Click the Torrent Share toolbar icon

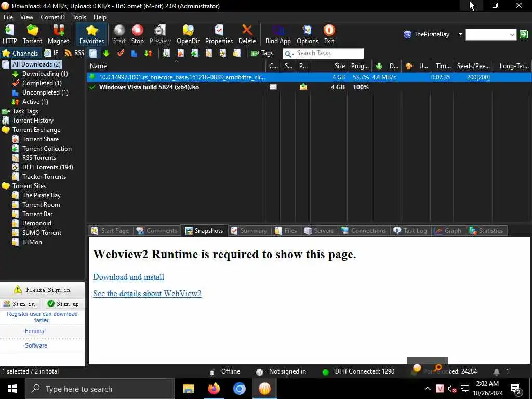tap(180, 54)
